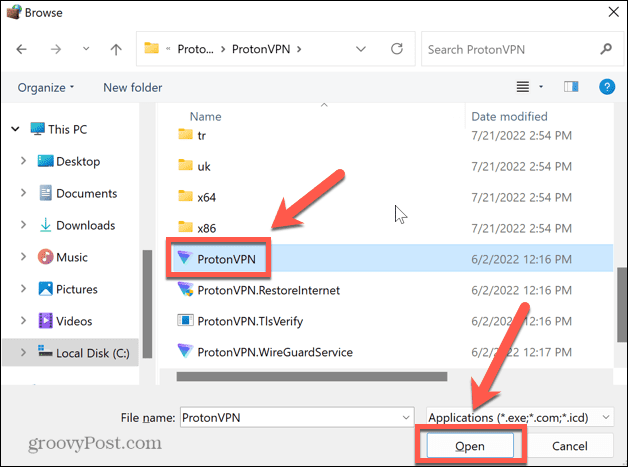Expand the Downloads tree node
The width and height of the screenshot is (628, 467).
click(x=23, y=225)
